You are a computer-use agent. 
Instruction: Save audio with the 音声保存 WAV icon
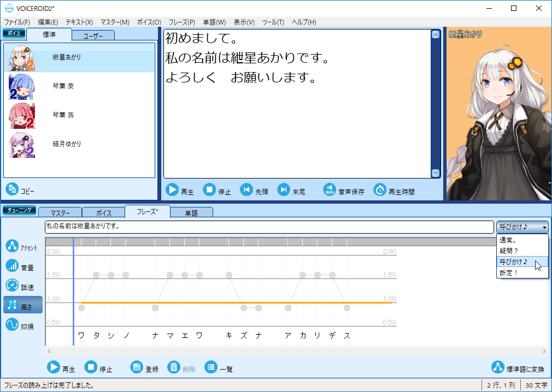330,190
